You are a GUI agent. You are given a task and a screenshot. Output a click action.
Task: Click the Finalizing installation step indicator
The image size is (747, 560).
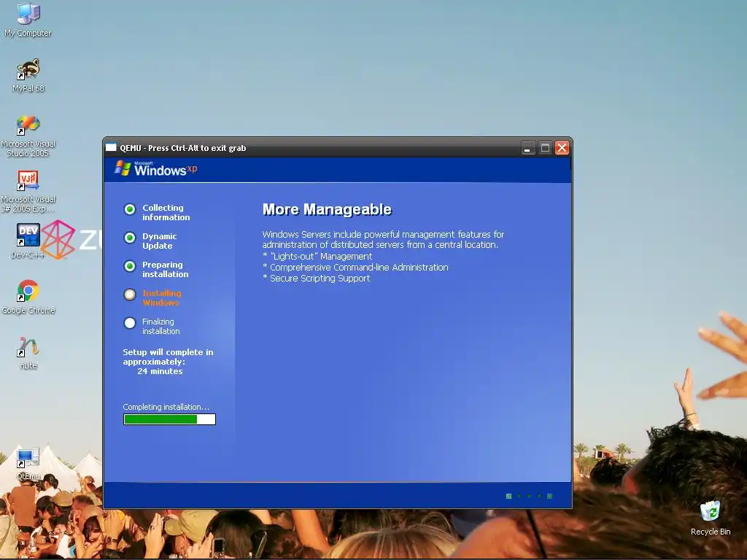[x=130, y=323]
